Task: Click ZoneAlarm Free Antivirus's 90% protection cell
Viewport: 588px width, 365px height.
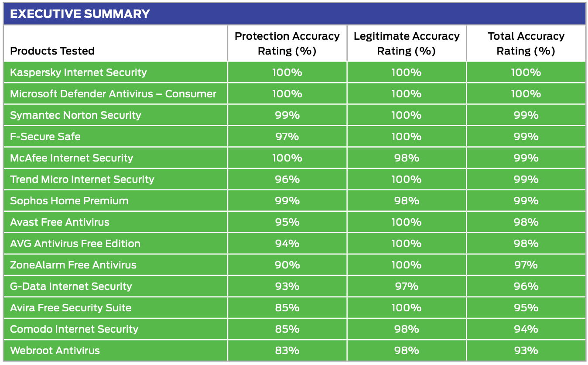Action: point(287,265)
